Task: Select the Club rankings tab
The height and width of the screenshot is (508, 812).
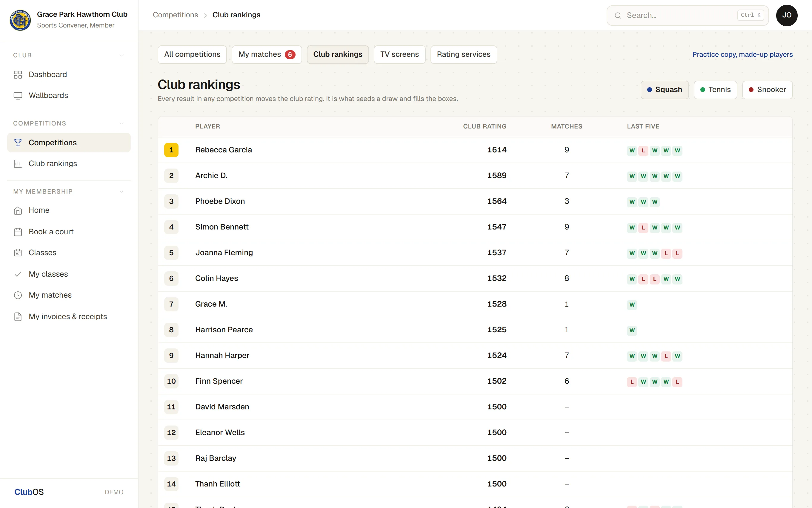Action: tap(338, 54)
